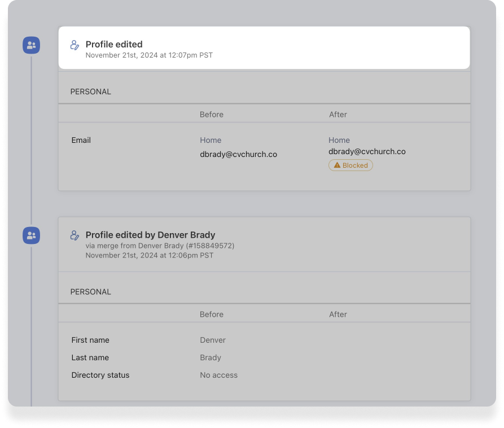
Task: Select the Before email address dbrady@cvchurch.co
Action: (x=238, y=154)
